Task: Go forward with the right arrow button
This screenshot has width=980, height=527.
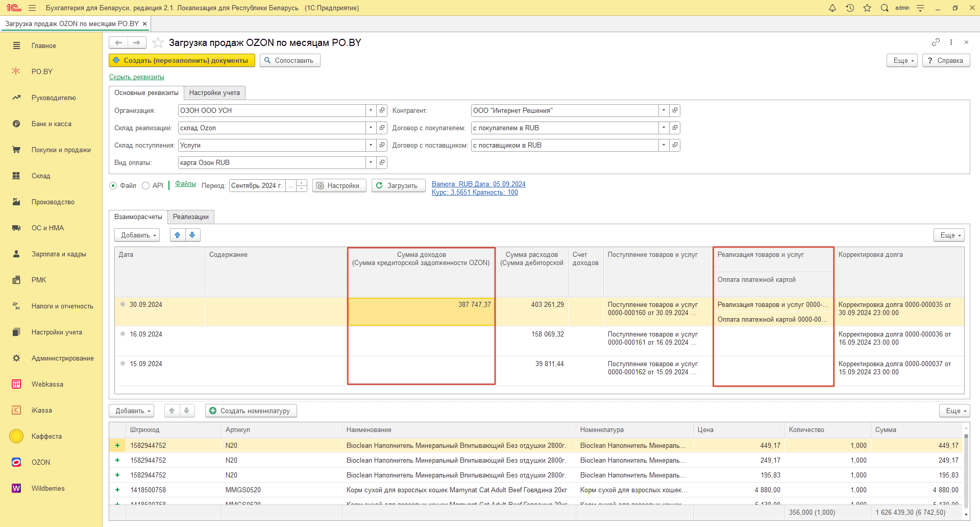Action: [137, 42]
